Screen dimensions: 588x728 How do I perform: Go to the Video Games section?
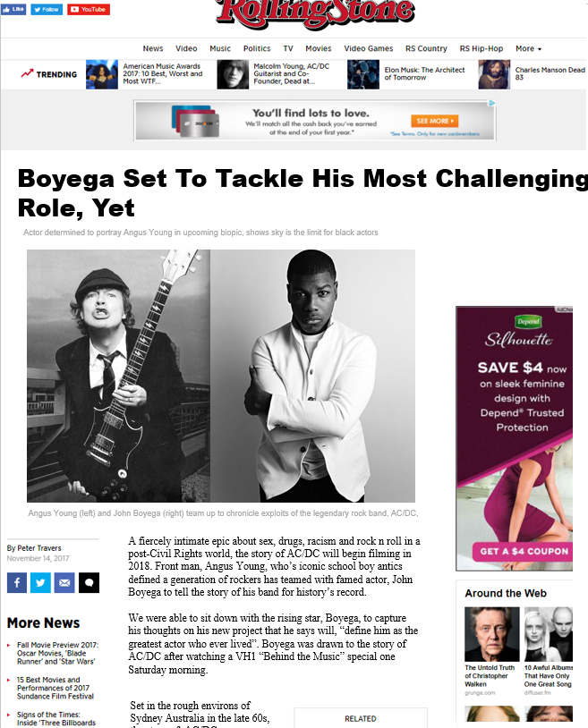(x=369, y=48)
